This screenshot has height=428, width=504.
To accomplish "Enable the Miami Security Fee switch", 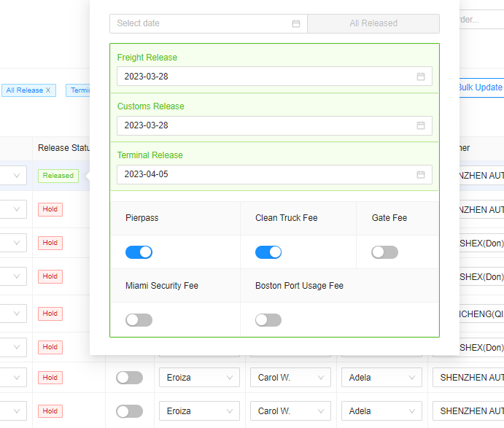I will point(139,320).
